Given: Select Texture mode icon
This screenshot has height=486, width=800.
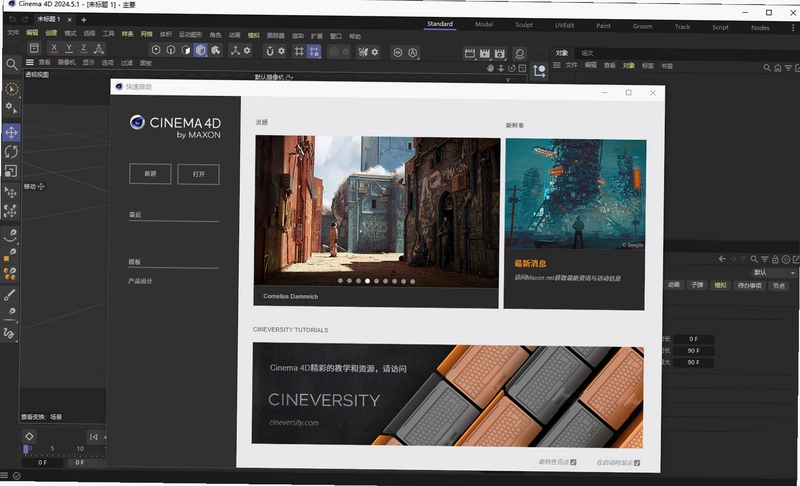Looking at the screenshot, I should pyautogui.click(x=216, y=50).
